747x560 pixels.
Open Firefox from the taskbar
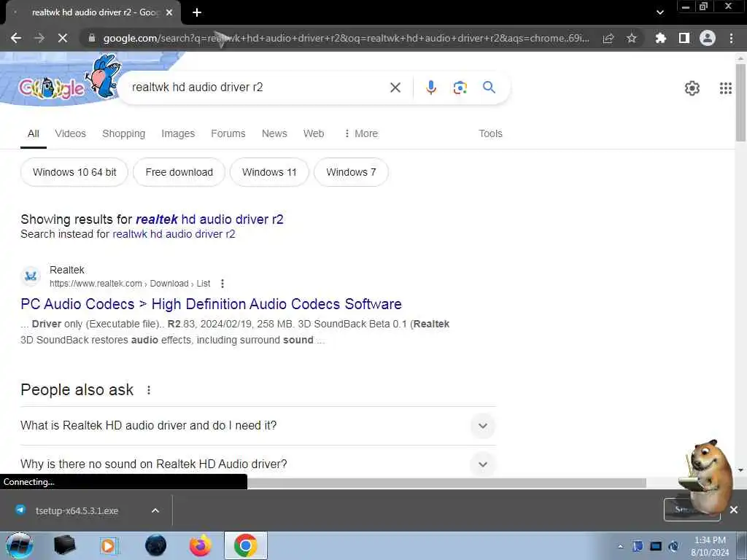pos(200,545)
